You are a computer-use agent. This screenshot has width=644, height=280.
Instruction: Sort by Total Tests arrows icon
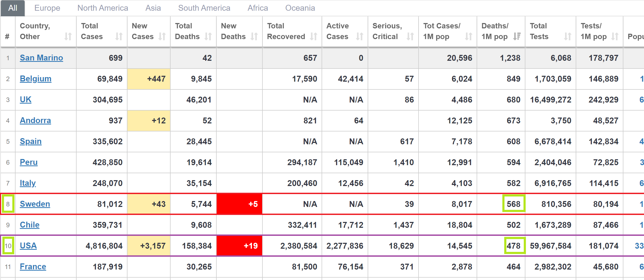pos(568,36)
